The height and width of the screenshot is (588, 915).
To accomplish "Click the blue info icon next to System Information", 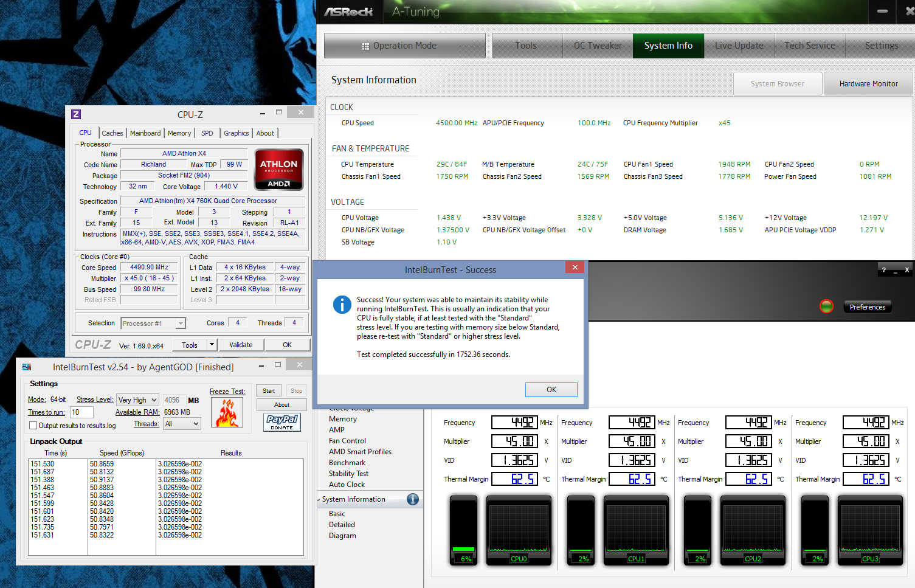I will tap(413, 499).
